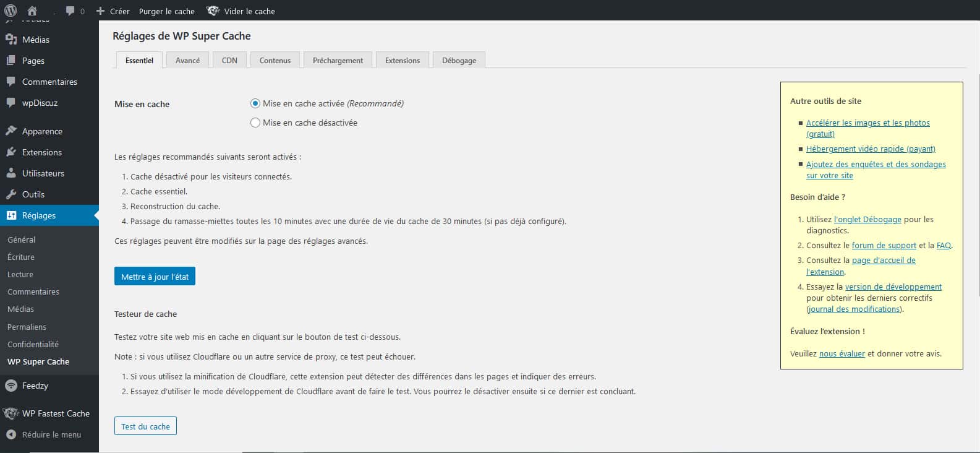The height and width of the screenshot is (453, 980).
Task: Open the Extensions settings tab
Action: [403, 60]
